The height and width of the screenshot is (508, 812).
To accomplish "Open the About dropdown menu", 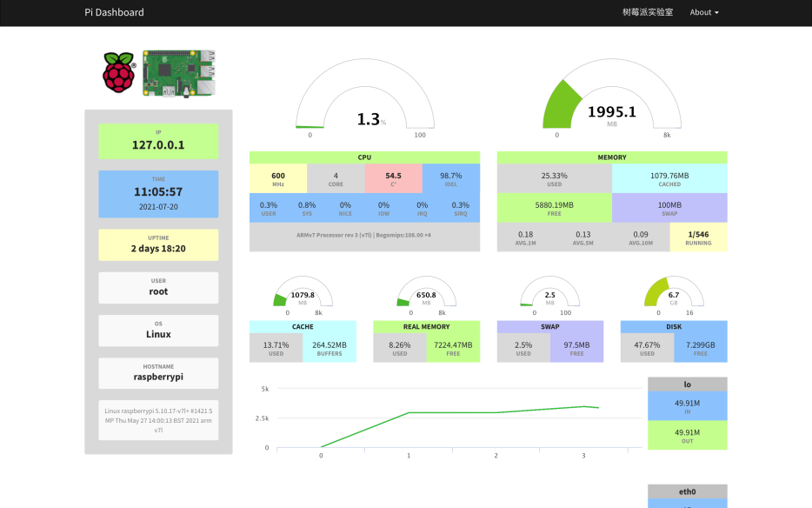I will pos(703,12).
